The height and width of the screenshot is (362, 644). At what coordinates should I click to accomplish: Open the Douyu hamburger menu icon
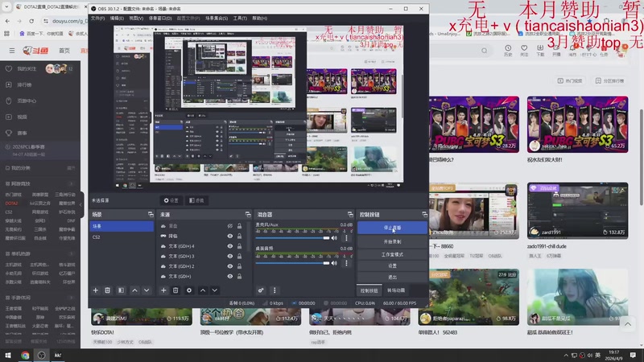[x=12, y=51]
